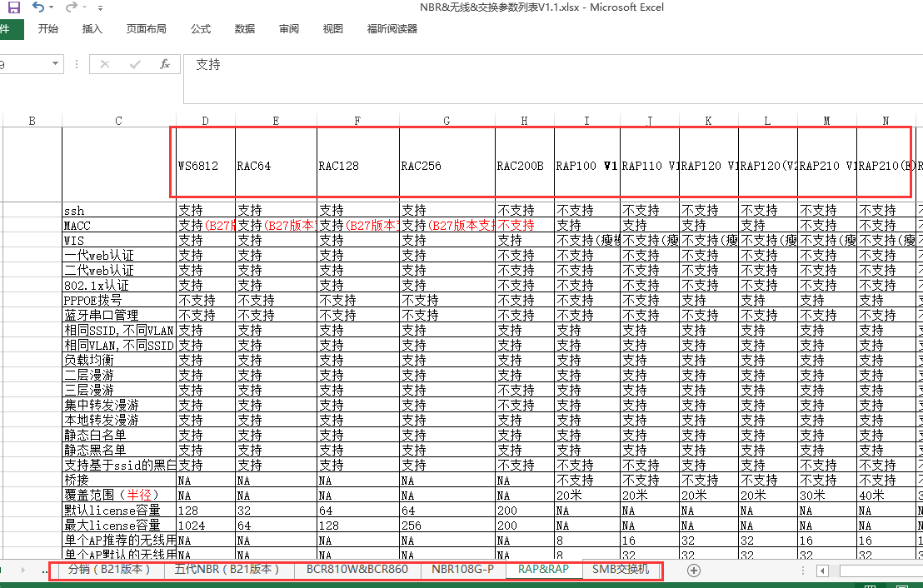Click the Redo arrow icon
The height and width of the screenshot is (588, 923).
pos(72,7)
